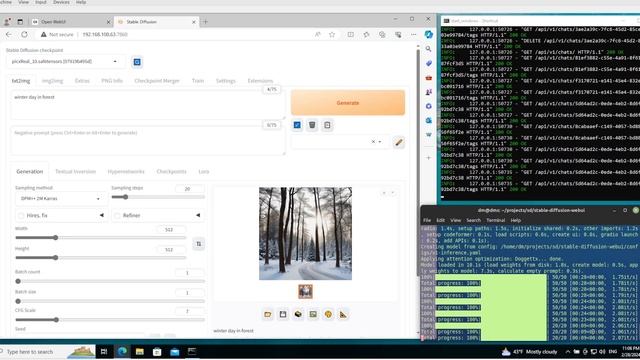Open Microsoft Store from the taskbar
Image resolution: width=640 pixels, height=360 pixels.
[x=157, y=351]
